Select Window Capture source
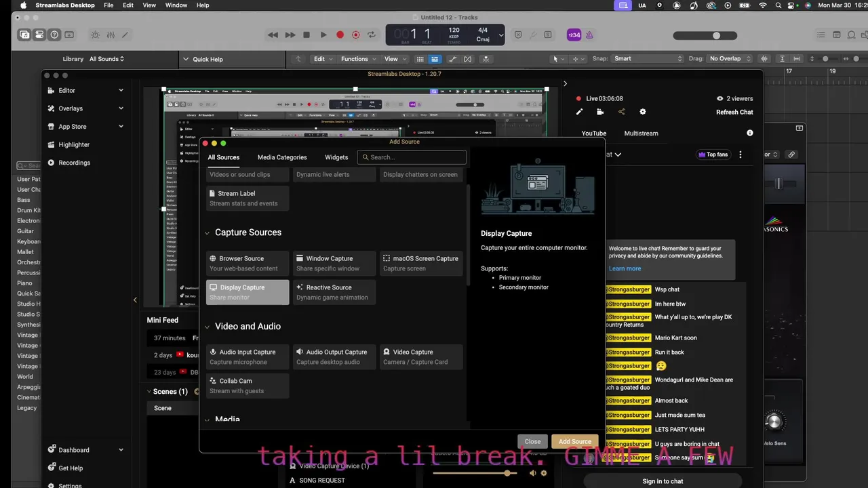The image size is (868, 488). coord(334,263)
